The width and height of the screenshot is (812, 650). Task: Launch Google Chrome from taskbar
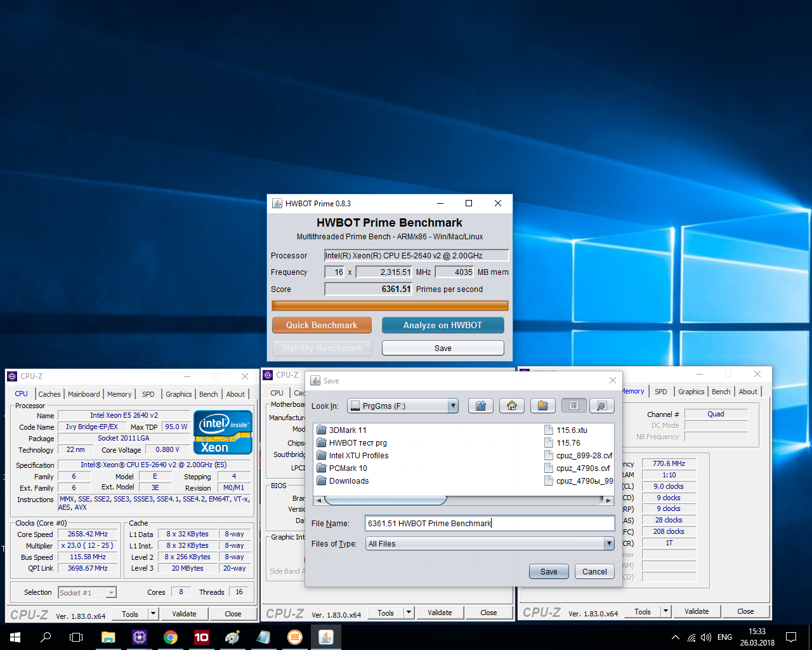point(171,637)
